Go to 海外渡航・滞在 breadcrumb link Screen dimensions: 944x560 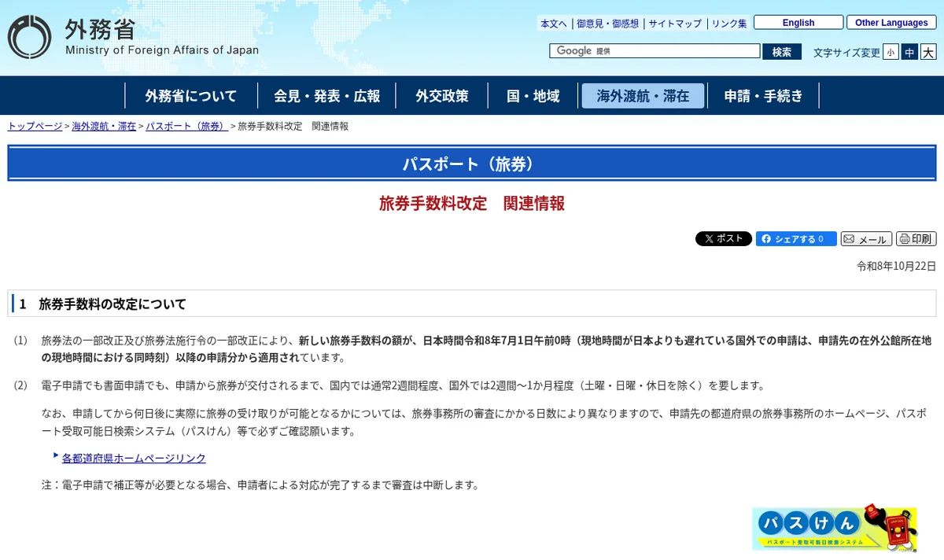pos(104,126)
